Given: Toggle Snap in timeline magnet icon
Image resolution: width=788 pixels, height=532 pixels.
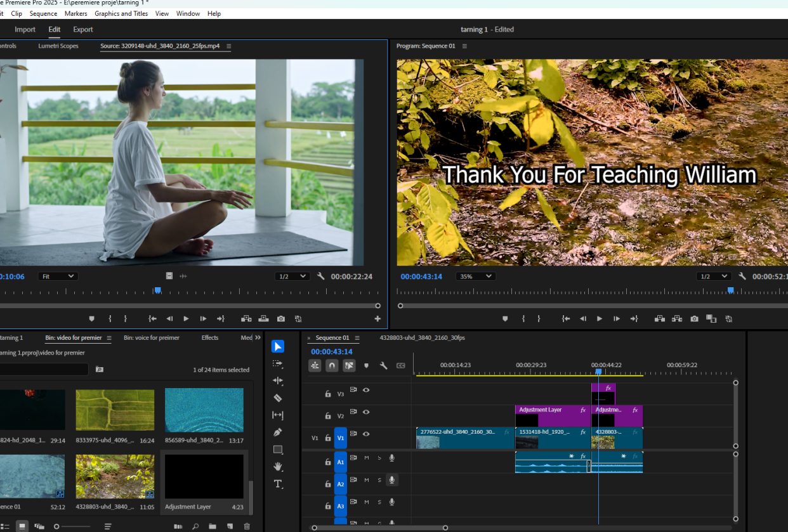Looking at the screenshot, I should pyautogui.click(x=332, y=366).
